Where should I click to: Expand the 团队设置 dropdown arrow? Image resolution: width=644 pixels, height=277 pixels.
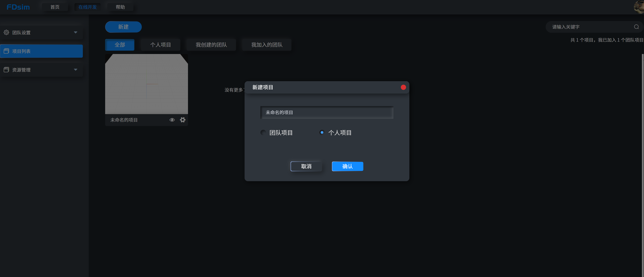pos(76,32)
